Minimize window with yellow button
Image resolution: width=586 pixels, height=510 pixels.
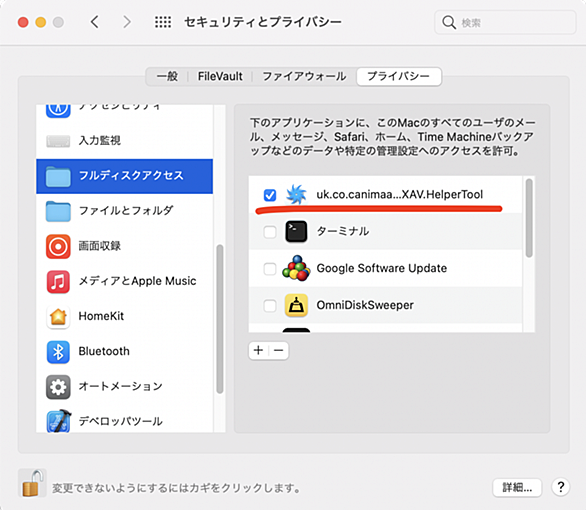[x=41, y=22]
